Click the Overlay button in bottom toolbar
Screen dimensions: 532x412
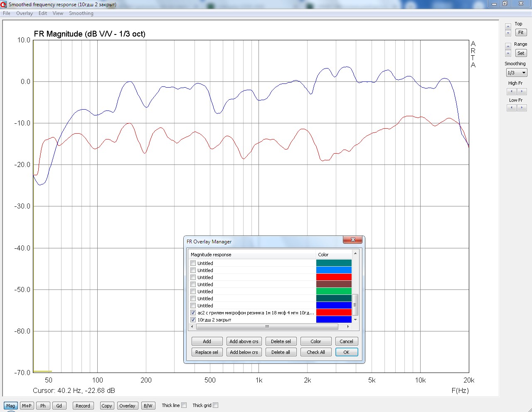(127, 406)
